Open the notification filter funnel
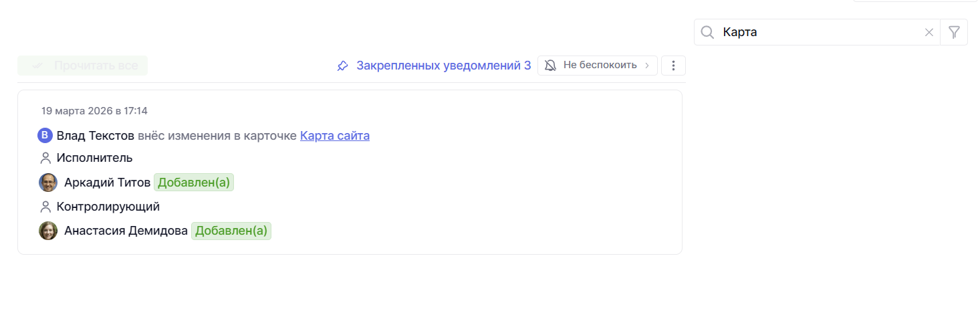This screenshot has height=333, width=980. (x=954, y=32)
